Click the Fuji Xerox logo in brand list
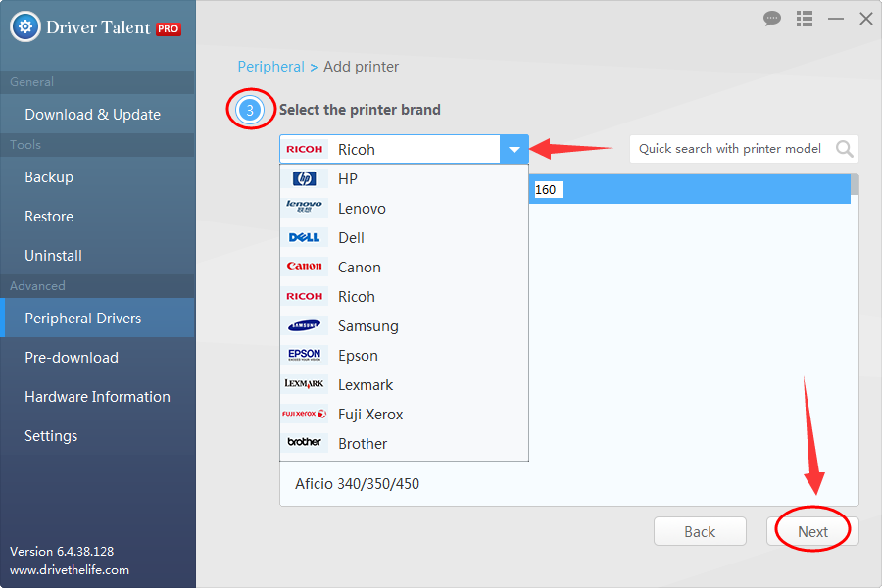The height and width of the screenshot is (588, 882). coord(305,414)
